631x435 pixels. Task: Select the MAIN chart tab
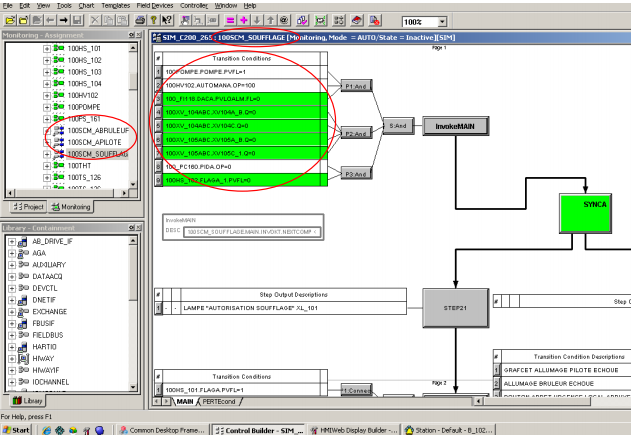[x=185, y=402]
